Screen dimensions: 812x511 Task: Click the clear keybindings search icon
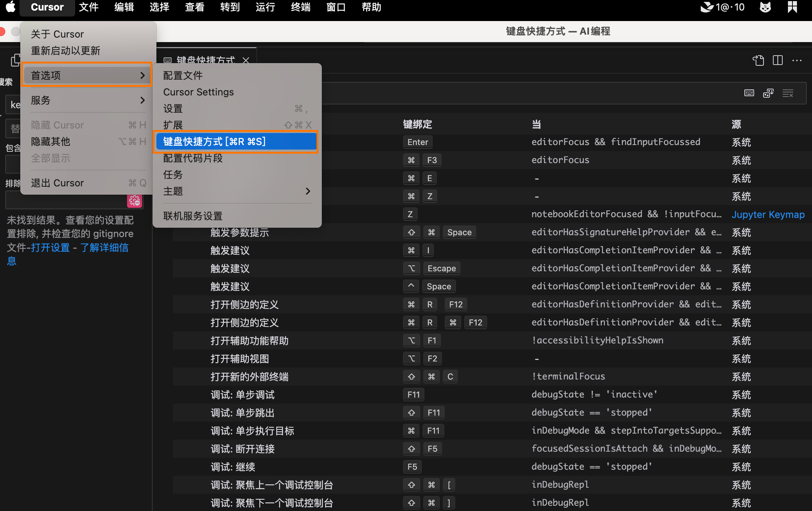point(788,93)
